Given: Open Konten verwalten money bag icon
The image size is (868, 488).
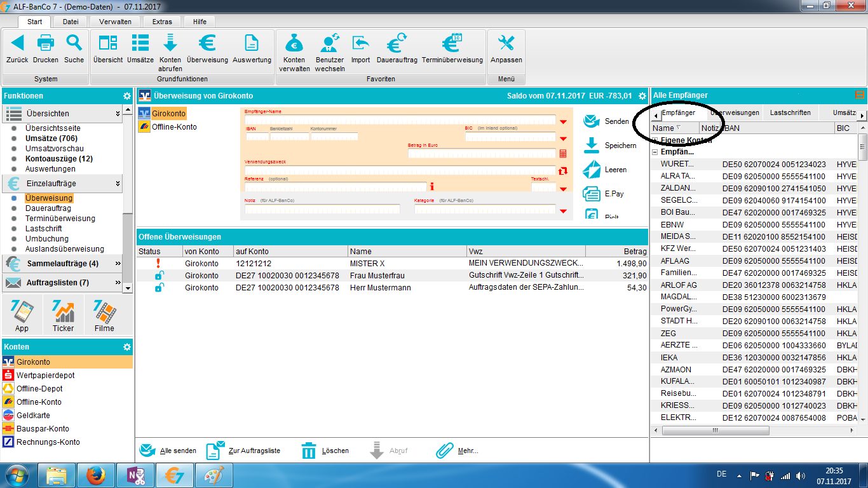Looking at the screenshot, I should (x=294, y=43).
